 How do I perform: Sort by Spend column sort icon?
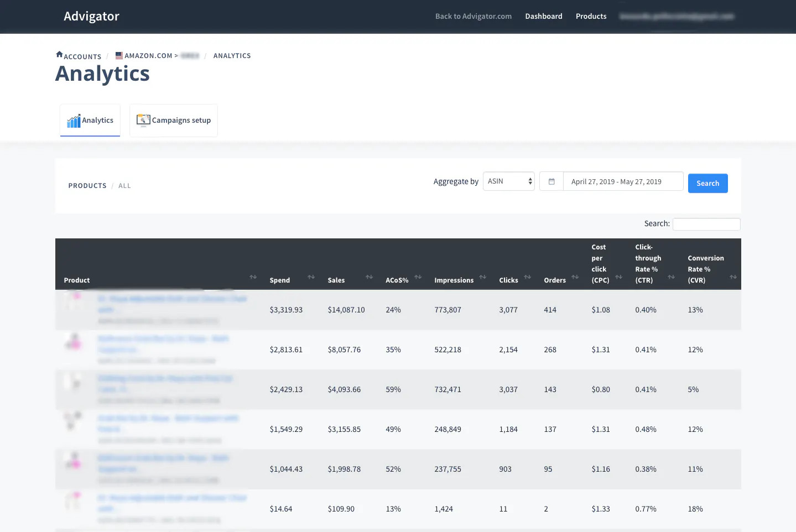[311, 277]
